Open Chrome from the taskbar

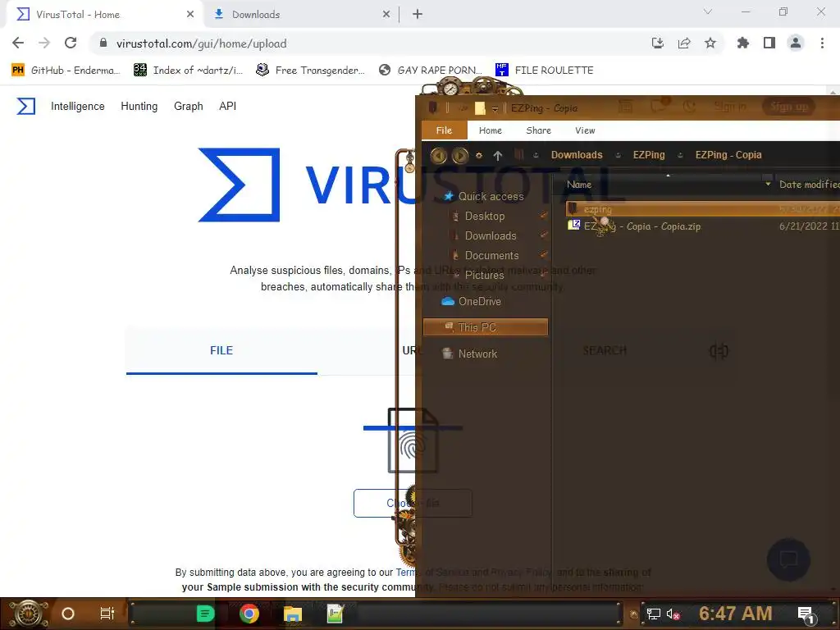249,614
